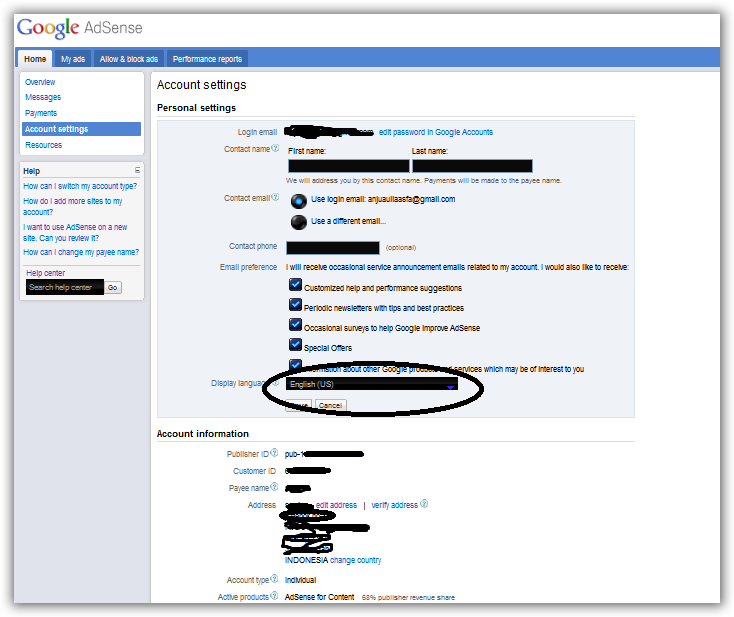Viewport: 734px width, 617px height.
Task: Toggle Periodic newsletters checkbox
Action: click(x=295, y=305)
